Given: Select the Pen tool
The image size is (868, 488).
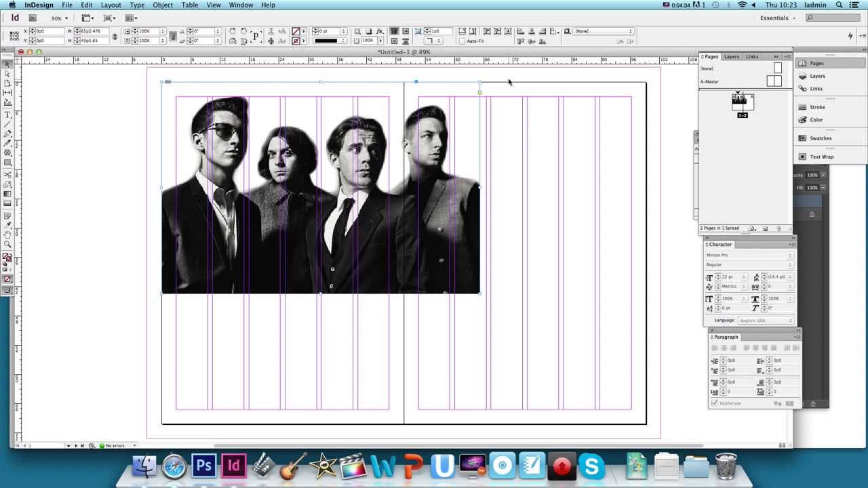Looking at the screenshot, I should click(x=7, y=134).
